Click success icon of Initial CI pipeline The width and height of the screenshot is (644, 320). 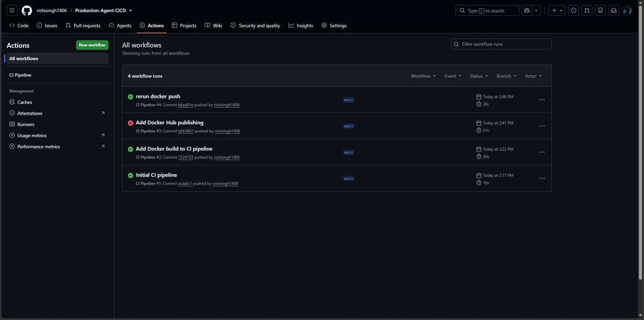tap(130, 176)
